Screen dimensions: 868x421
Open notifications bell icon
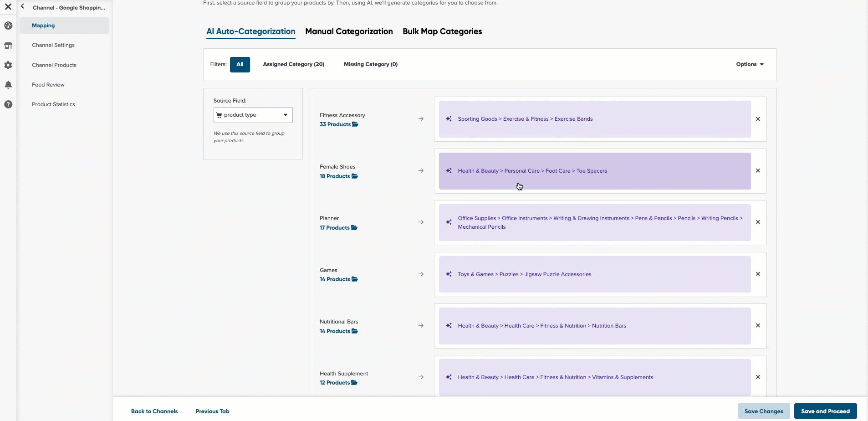click(x=8, y=85)
